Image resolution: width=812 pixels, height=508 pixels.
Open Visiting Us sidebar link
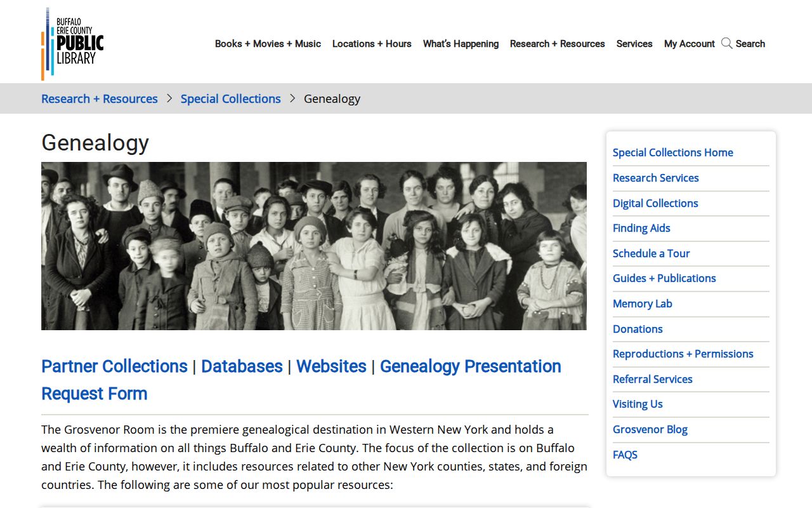pyautogui.click(x=638, y=404)
